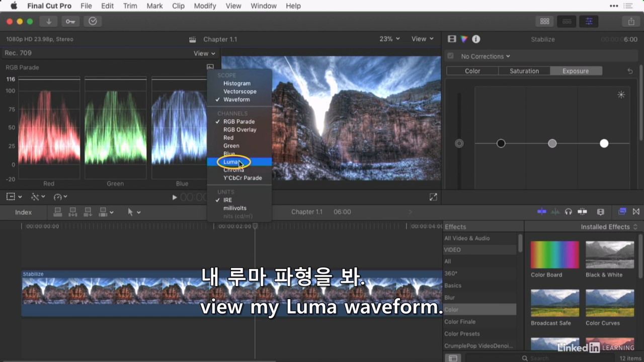Switch to the Saturation tab
This screenshot has width=644, height=362.
[524, 71]
